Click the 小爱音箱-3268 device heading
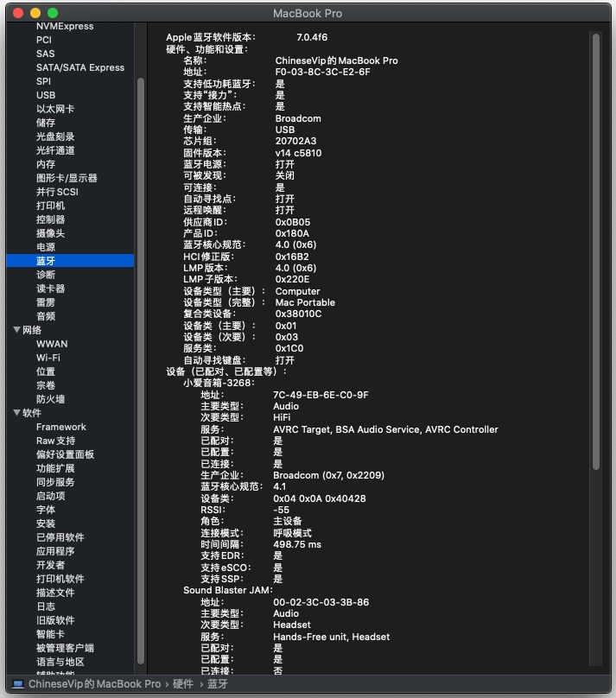The height and width of the screenshot is (698, 616). [219, 383]
